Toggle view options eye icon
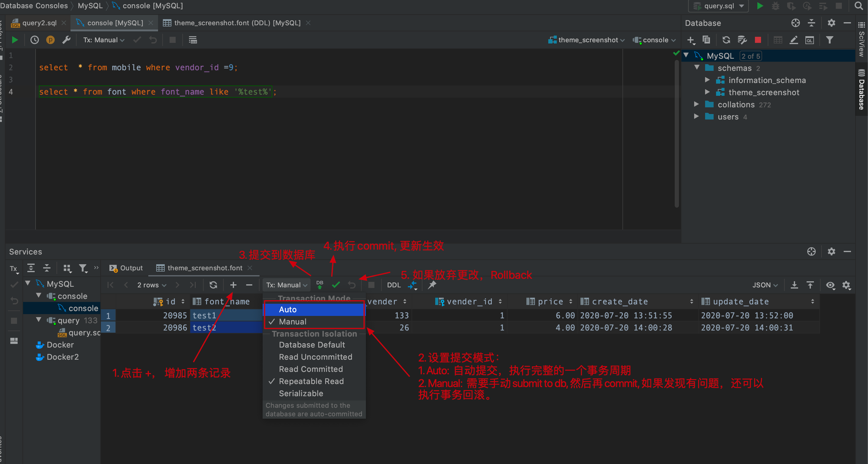The width and height of the screenshot is (868, 464). pos(830,285)
